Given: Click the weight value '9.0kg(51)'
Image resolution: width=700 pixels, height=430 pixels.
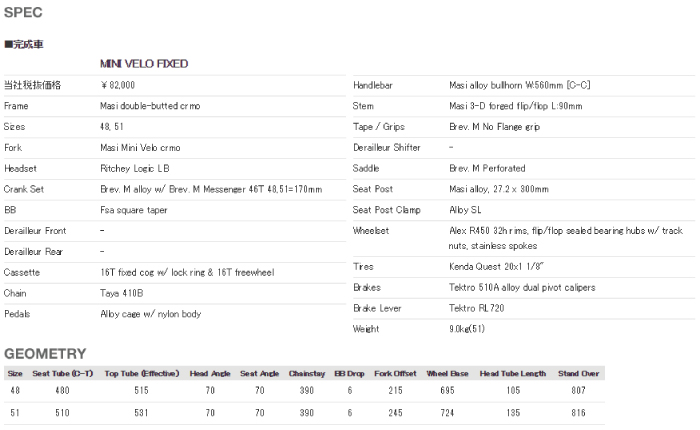Looking at the screenshot, I should [x=467, y=329].
